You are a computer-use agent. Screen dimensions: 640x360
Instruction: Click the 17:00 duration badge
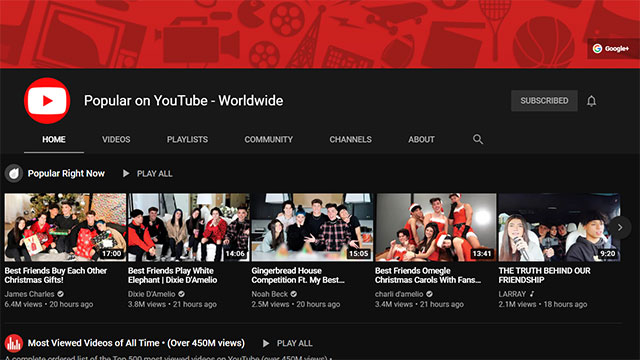[x=111, y=253]
